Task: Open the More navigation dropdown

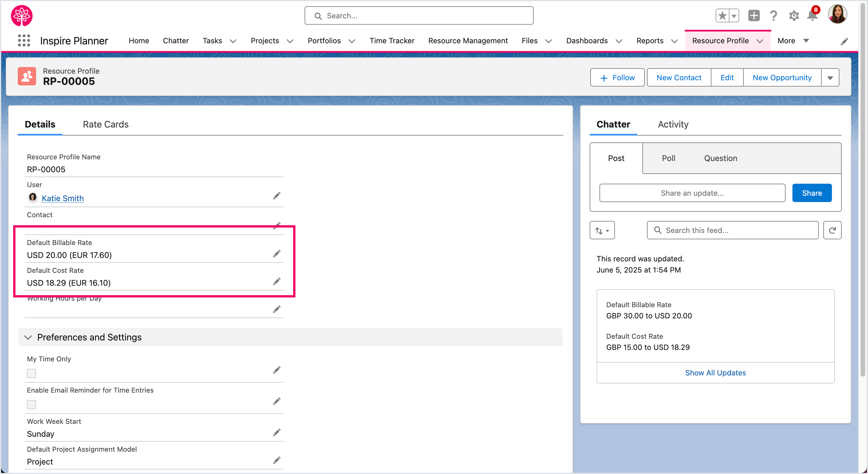Action: click(793, 41)
